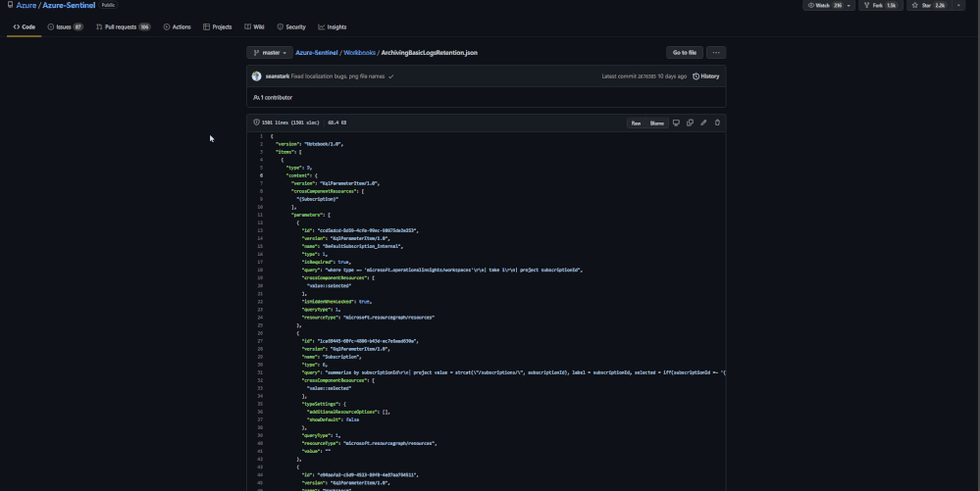Open the more options ellipsis menu
This screenshot has width=980, height=491.
716,53
